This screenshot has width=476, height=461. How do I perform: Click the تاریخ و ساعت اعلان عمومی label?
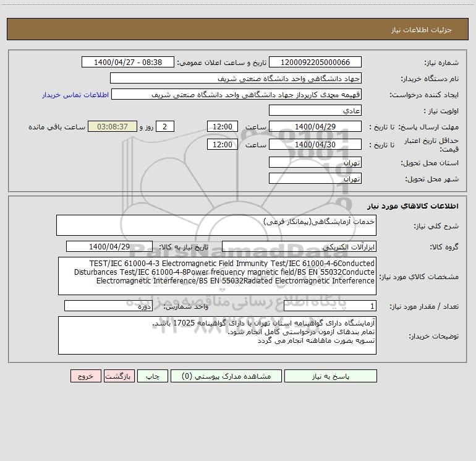tap(222, 62)
